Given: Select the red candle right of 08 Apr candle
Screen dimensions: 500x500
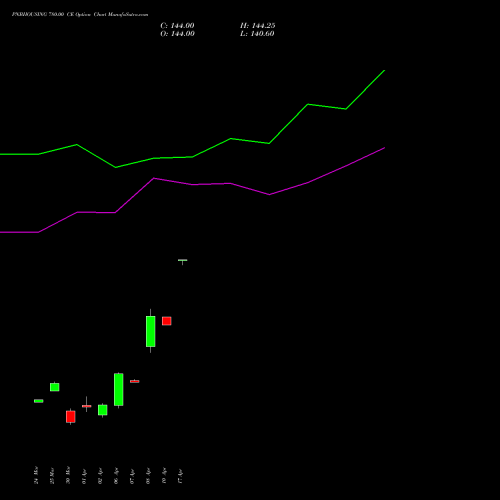Looking at the screenshot, I should click(167, 321).
